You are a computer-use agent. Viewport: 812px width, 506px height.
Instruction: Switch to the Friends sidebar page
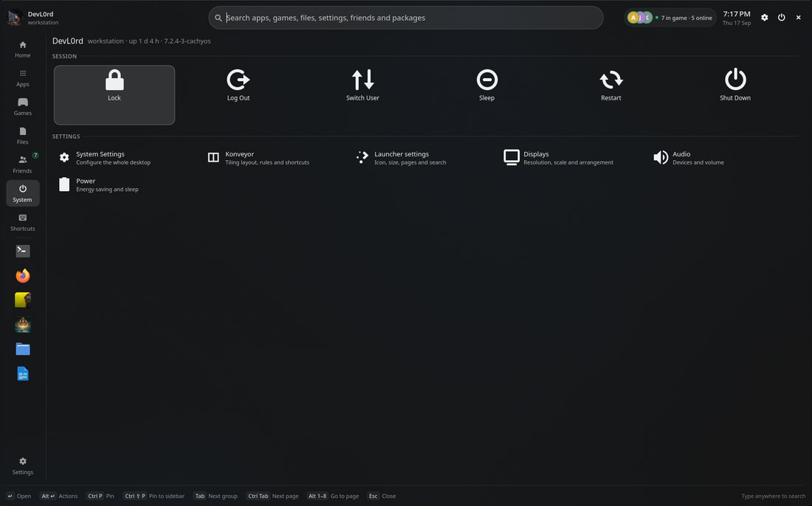point(23,164)
